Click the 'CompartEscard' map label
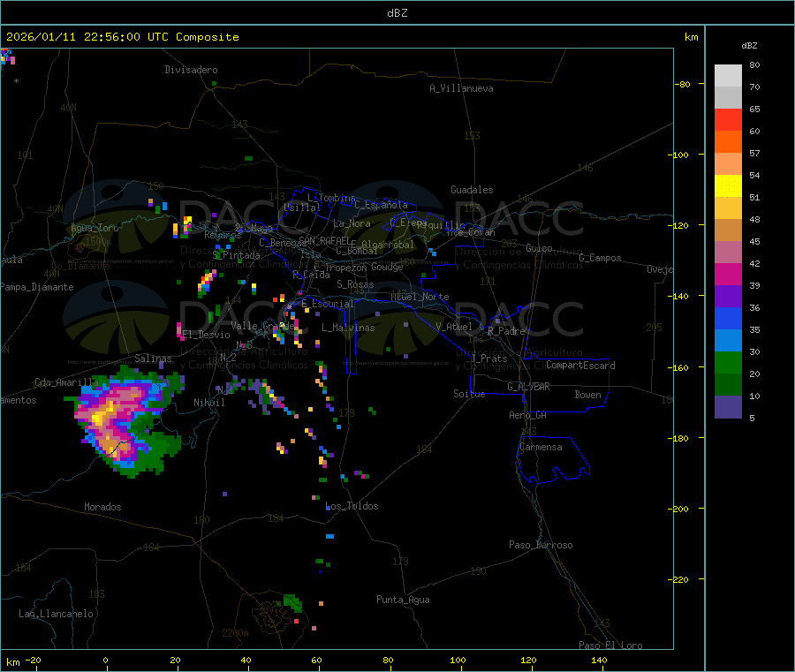 [x=580, y=366]
